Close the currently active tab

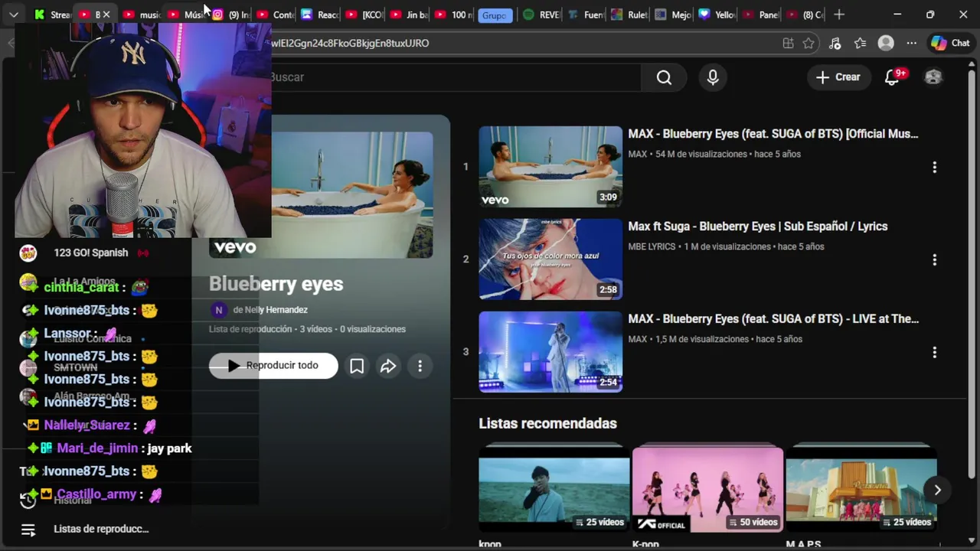[106, 15]
